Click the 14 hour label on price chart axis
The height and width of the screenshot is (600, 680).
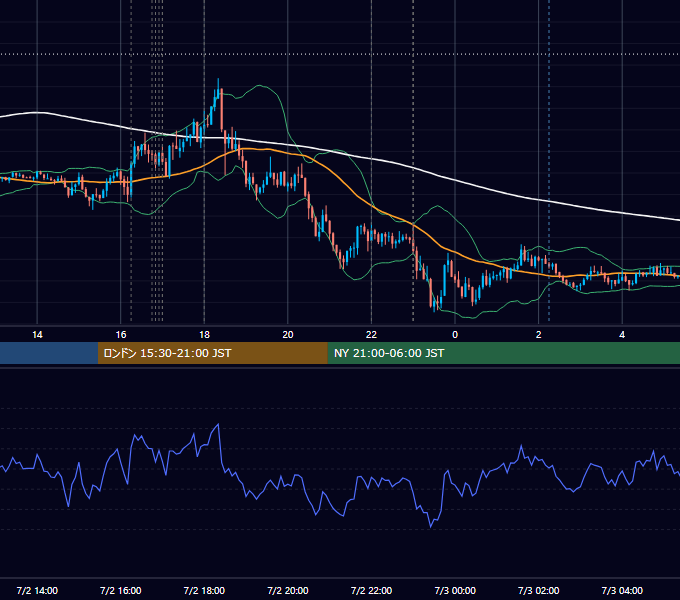pyautogui.click(x=37, y=335)
